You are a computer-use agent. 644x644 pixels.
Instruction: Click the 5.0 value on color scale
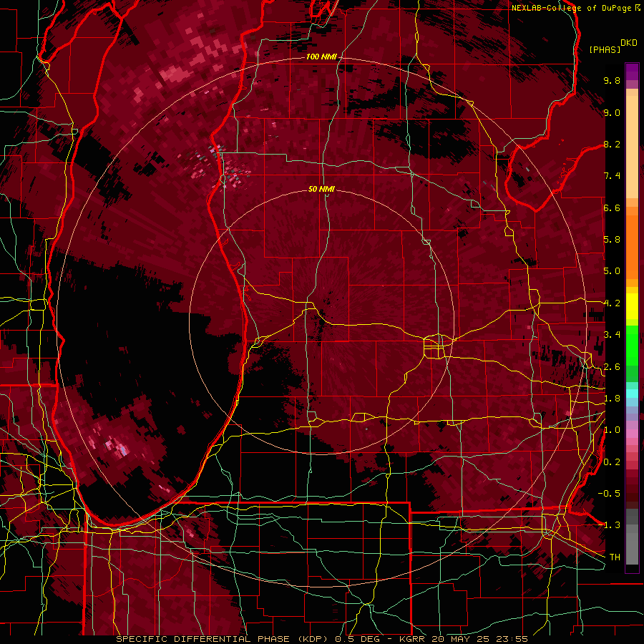coord(612,271)
